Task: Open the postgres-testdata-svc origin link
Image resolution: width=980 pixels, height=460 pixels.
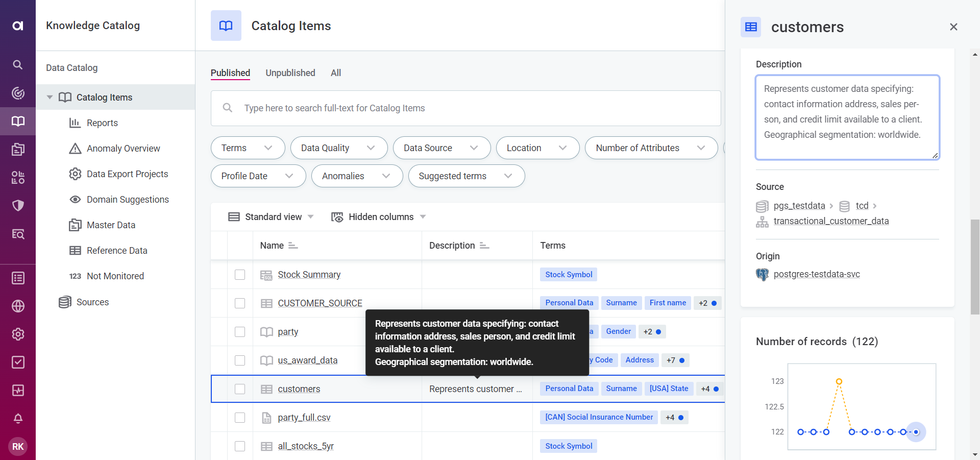Action: (x=816, y=274)
